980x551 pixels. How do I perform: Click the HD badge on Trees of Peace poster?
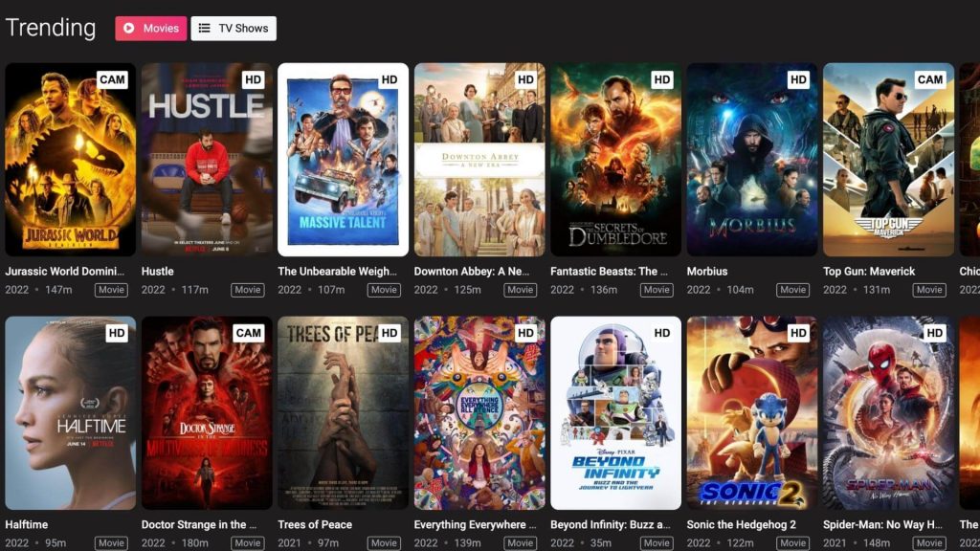click(390, 333)
